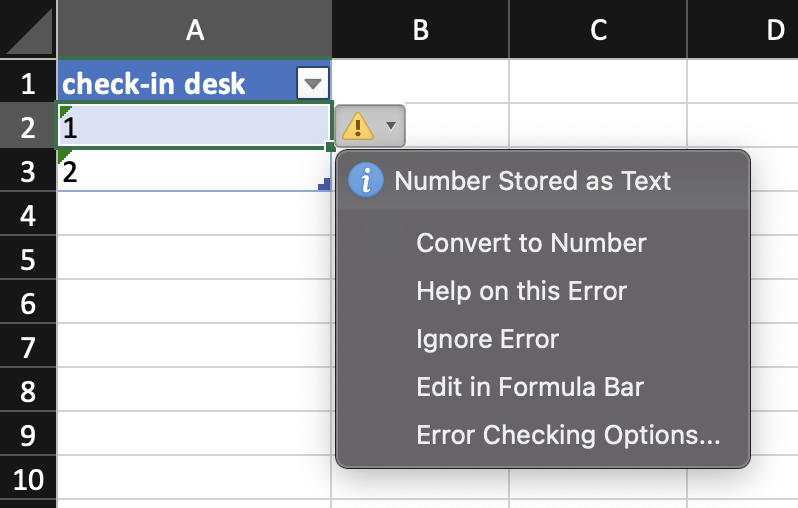Open Help on this Error
Image resolution: width=798 pixels, height=508 pixels.
[x=521, y=291]
